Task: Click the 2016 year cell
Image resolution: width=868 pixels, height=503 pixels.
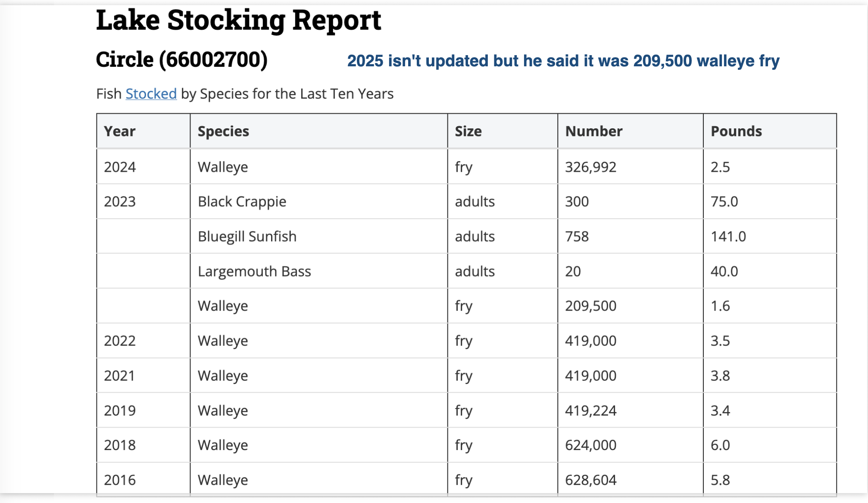Action: 120,480
